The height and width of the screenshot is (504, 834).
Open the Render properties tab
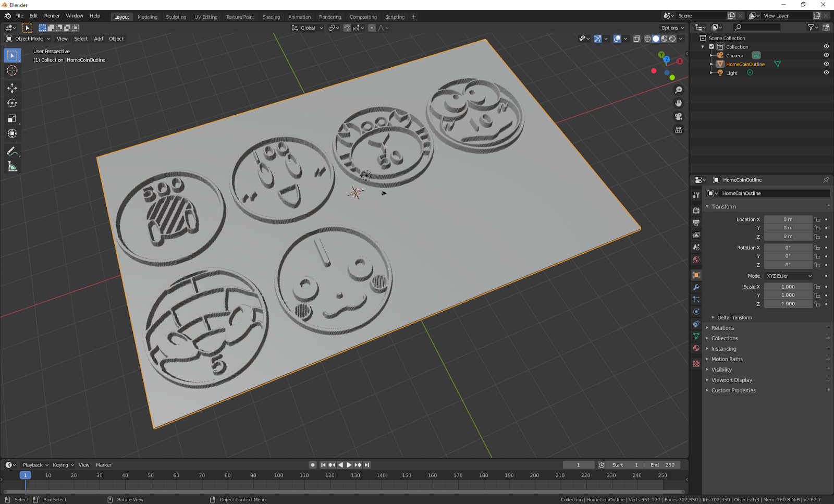click(x=696, y=211)
